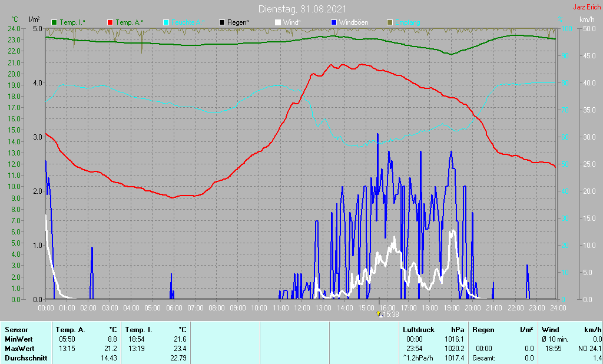Click the '19:00' label on time axis
Image resolution: width=603 pixels, height=364 pixels.
pos(451,308)
